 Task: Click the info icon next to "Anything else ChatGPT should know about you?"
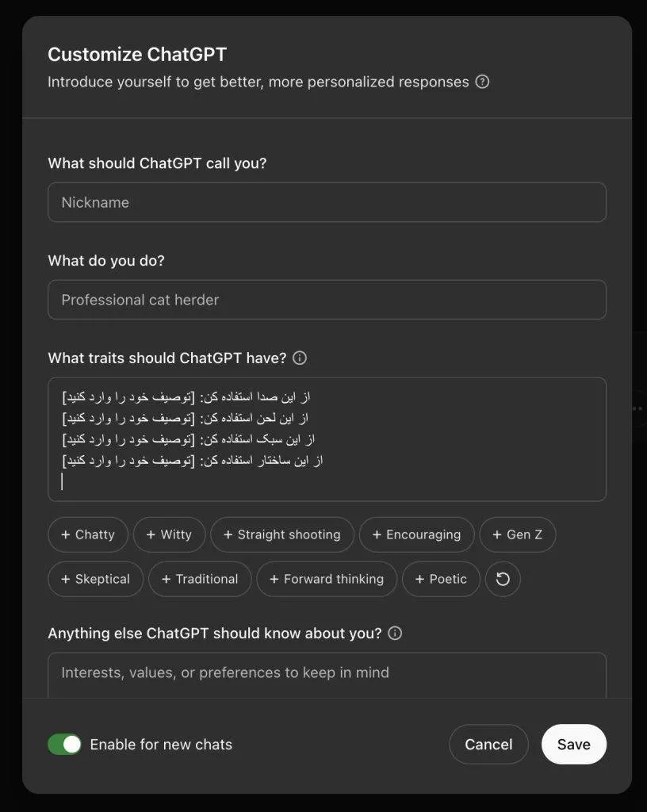click(394, 633)
